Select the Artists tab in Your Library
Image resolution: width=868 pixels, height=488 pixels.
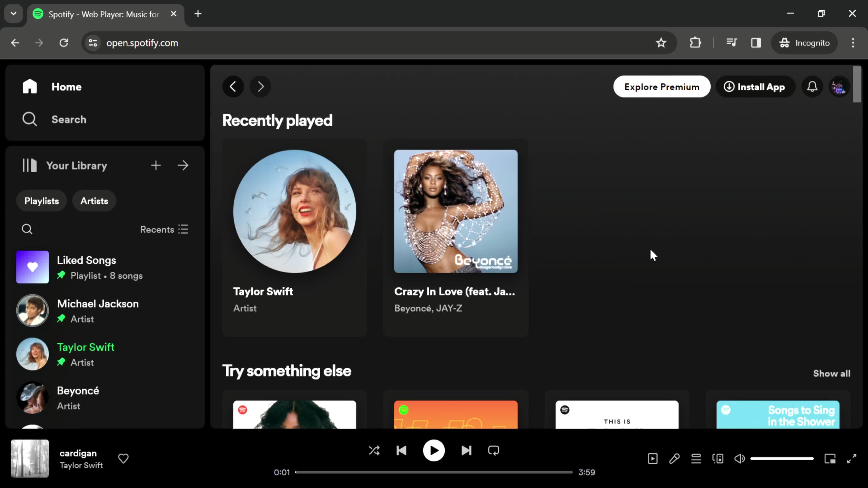click(94, 201)
